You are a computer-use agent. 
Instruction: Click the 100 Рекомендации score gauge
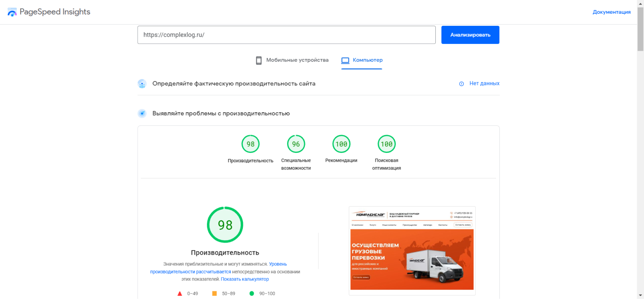point(341,144)
